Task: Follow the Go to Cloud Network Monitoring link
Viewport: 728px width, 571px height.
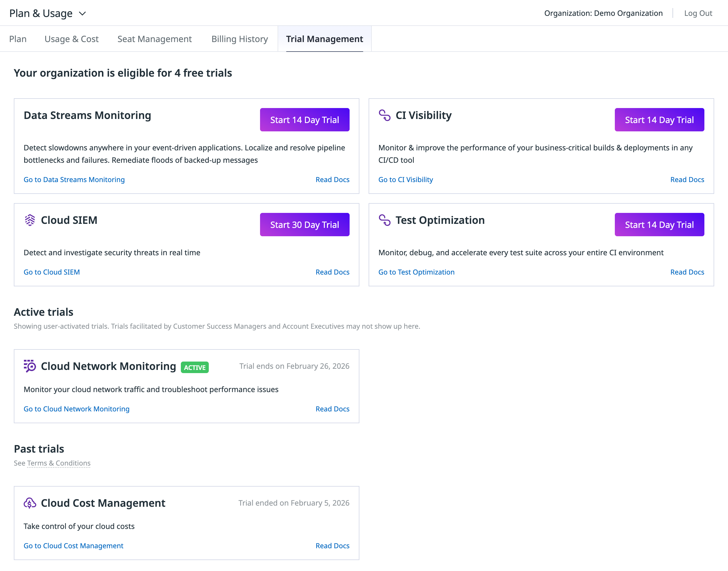Action: pos(76,409)
